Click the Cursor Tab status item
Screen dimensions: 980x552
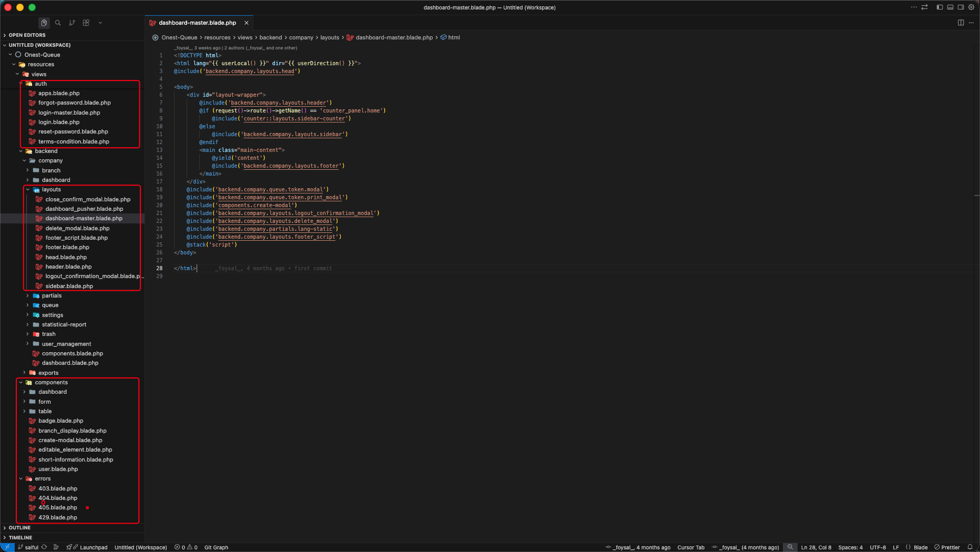click(x=691, y=547)
